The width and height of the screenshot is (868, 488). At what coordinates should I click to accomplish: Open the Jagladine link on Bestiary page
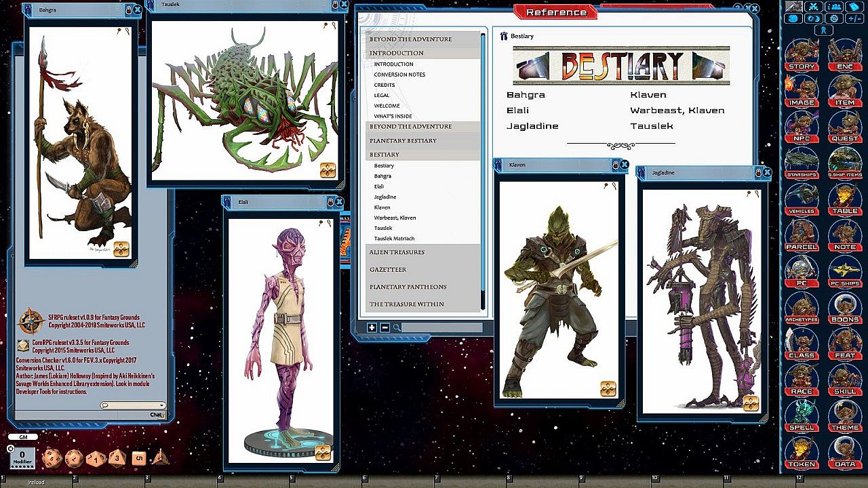532,126
